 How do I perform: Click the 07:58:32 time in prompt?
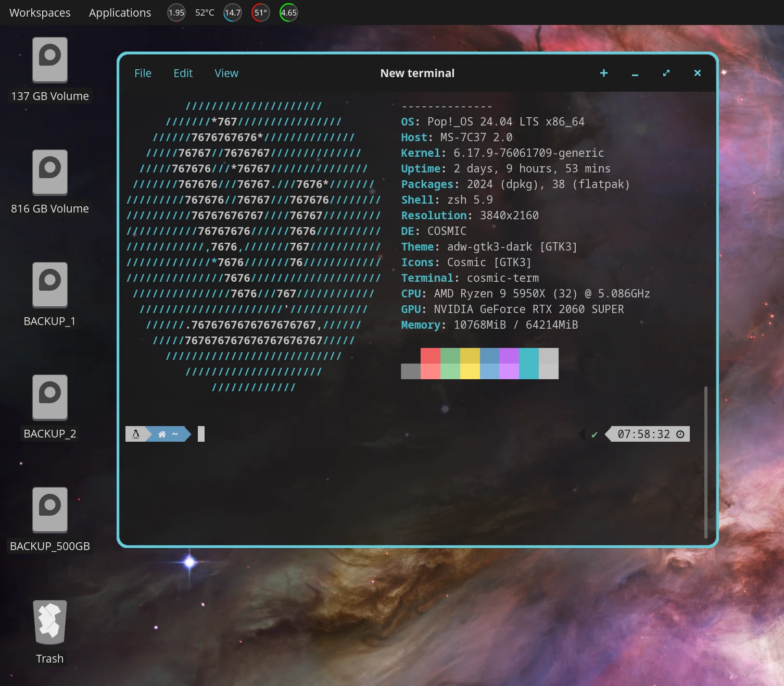pyautogui.click(x=644, y=434)
